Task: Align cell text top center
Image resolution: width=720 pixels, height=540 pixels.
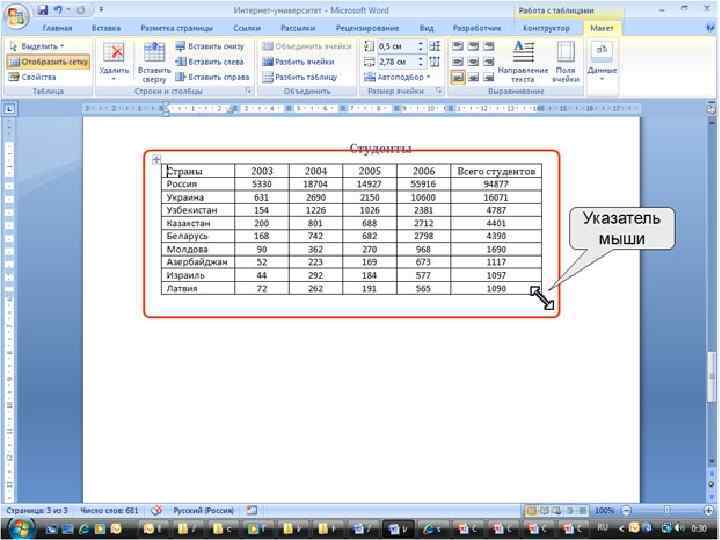Action: (x=473, y=46)
